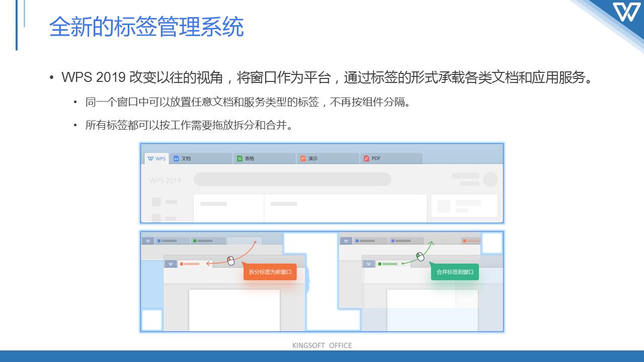Open the 表格 tab

[x=264, y=158]
